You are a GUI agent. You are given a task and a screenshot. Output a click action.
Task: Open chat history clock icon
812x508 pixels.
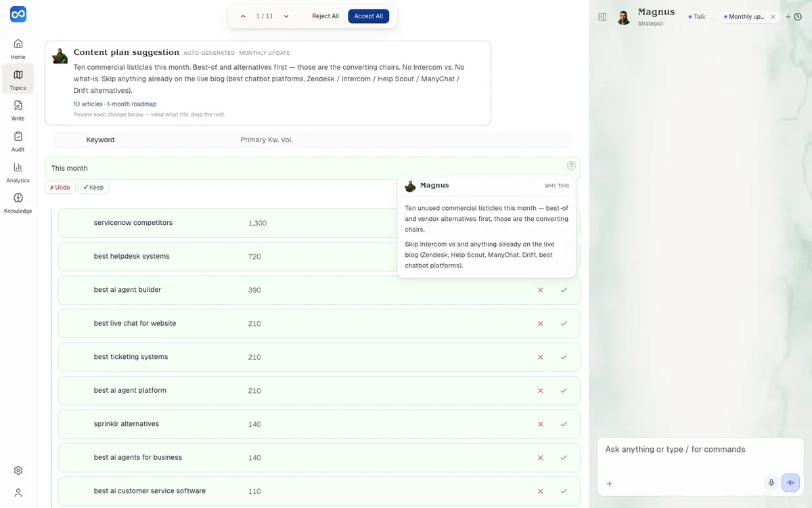[798, 17]
